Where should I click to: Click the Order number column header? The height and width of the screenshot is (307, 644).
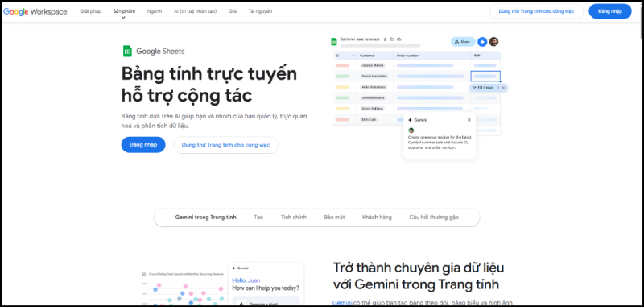pyautogui.click(x=407, y=56)
